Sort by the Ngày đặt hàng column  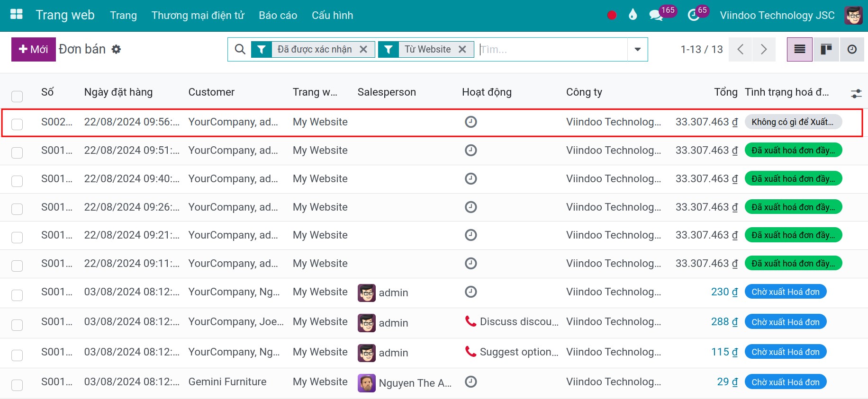(118, 92)
